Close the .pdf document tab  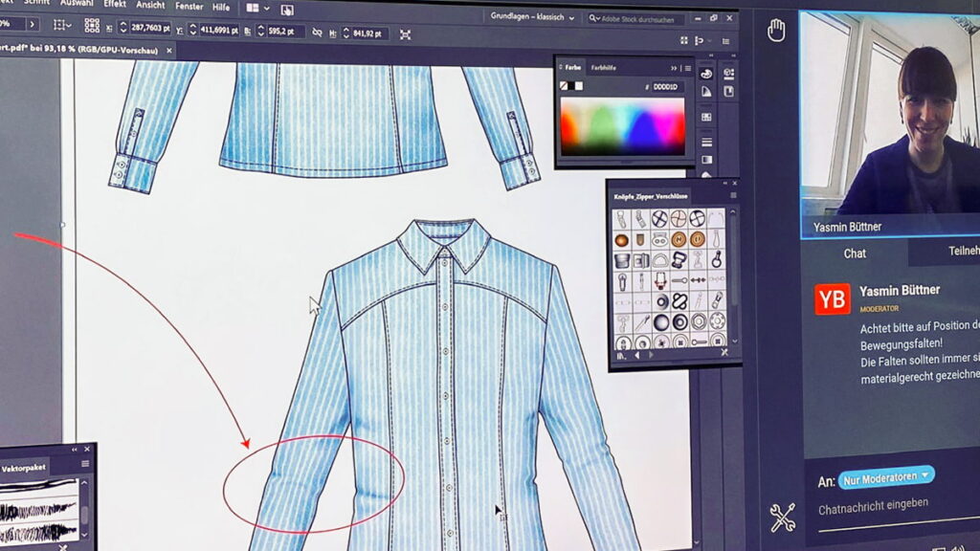tap(168, 51)
